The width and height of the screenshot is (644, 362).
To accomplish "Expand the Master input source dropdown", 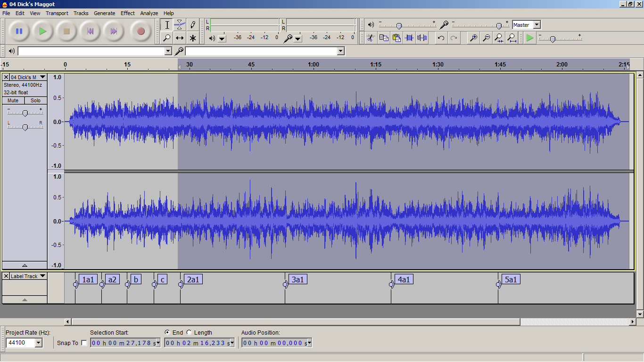I will click(537, 25).
